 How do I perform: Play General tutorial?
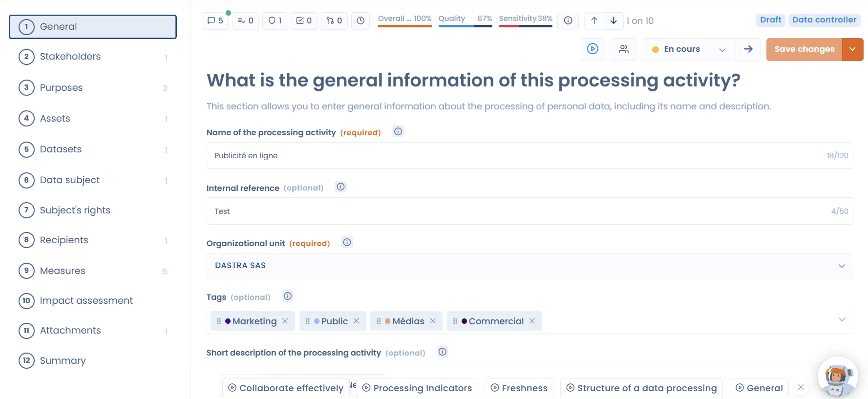pos(759,388)
